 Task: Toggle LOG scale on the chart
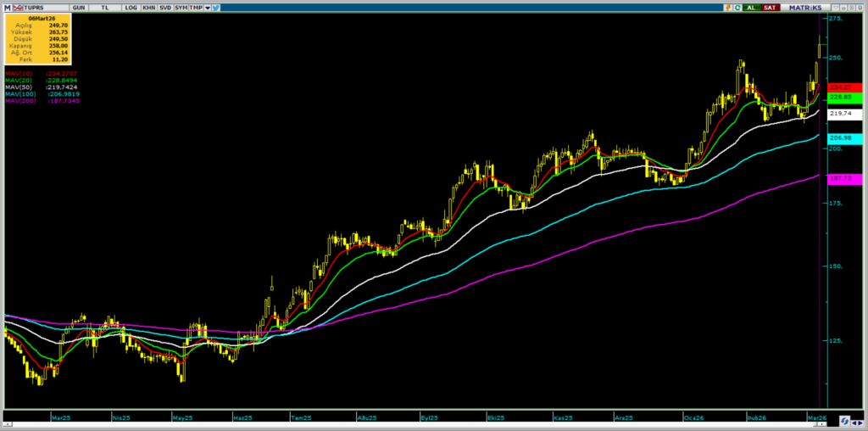pos(131,7)
